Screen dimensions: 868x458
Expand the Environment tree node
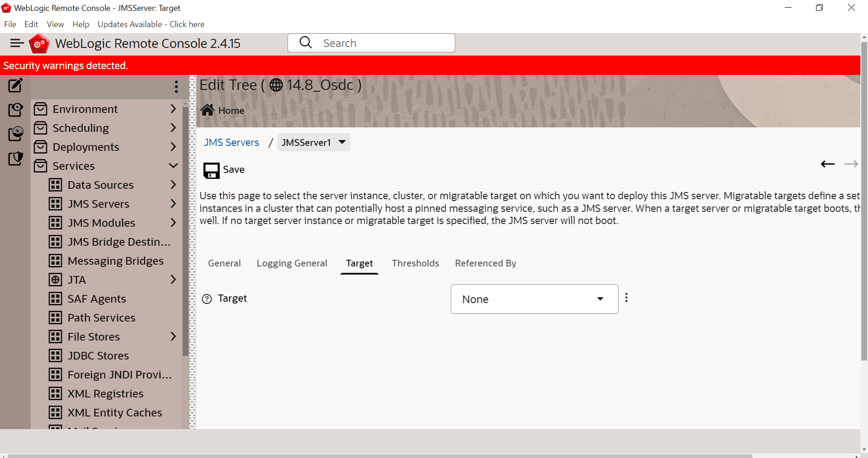coord(173,109)
